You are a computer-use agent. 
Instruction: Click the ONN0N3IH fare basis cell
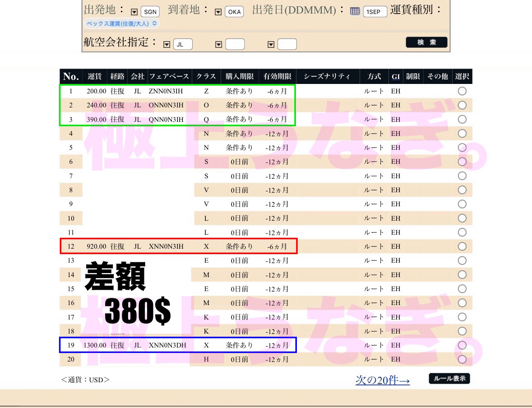[x=166, y=105]
